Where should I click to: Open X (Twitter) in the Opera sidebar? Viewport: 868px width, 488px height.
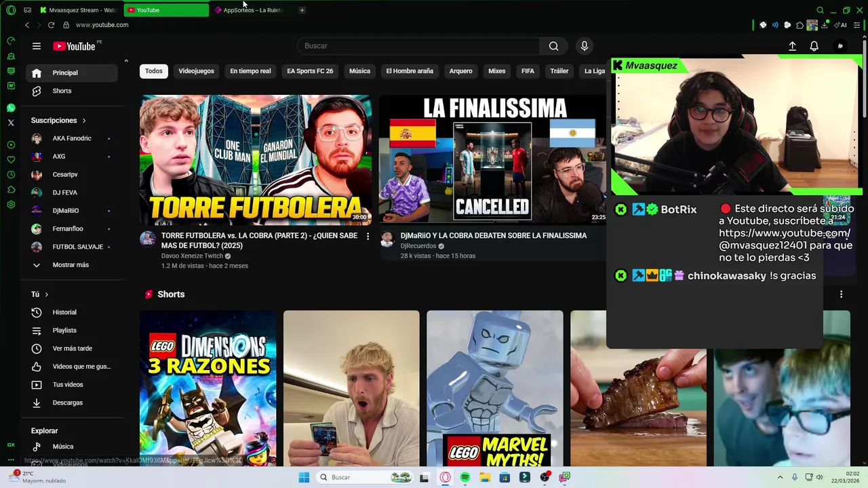click(x=11, y=123)
